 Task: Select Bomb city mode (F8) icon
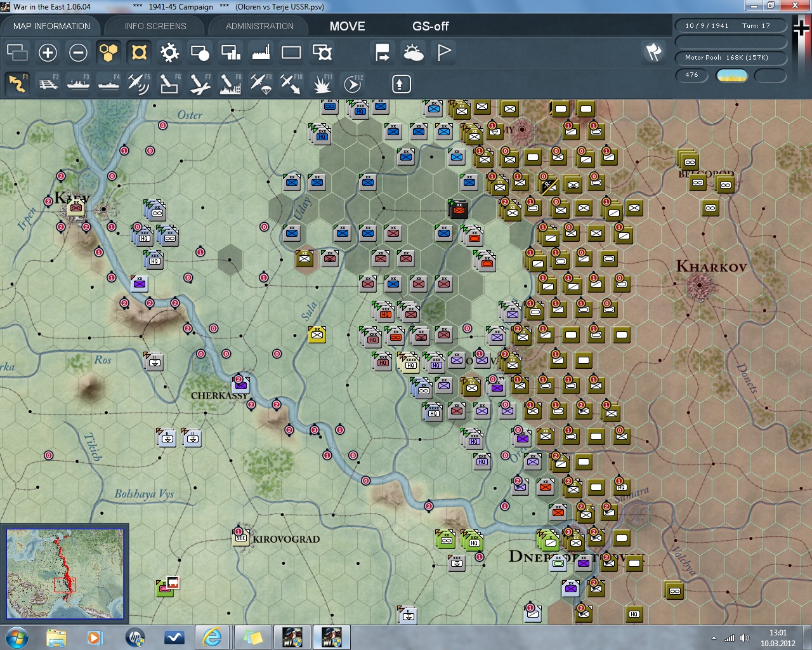230,84
